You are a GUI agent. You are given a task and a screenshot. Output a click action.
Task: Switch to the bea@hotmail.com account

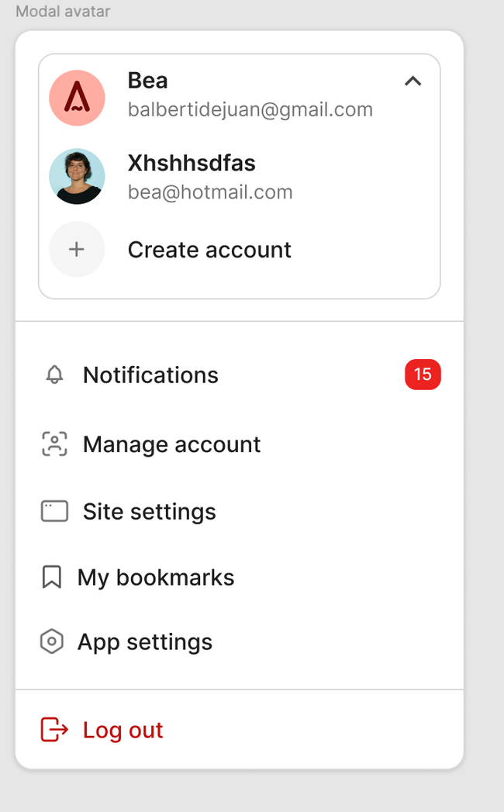coord(210,192)
